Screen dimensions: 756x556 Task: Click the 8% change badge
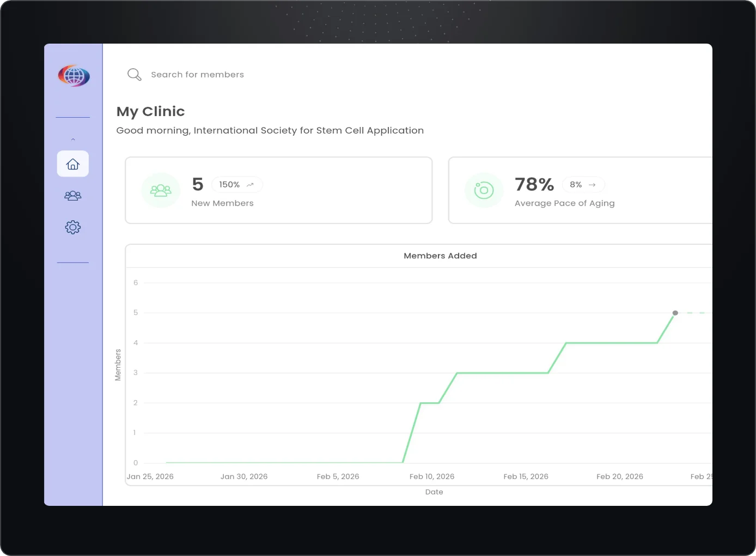tap(583, 185)
